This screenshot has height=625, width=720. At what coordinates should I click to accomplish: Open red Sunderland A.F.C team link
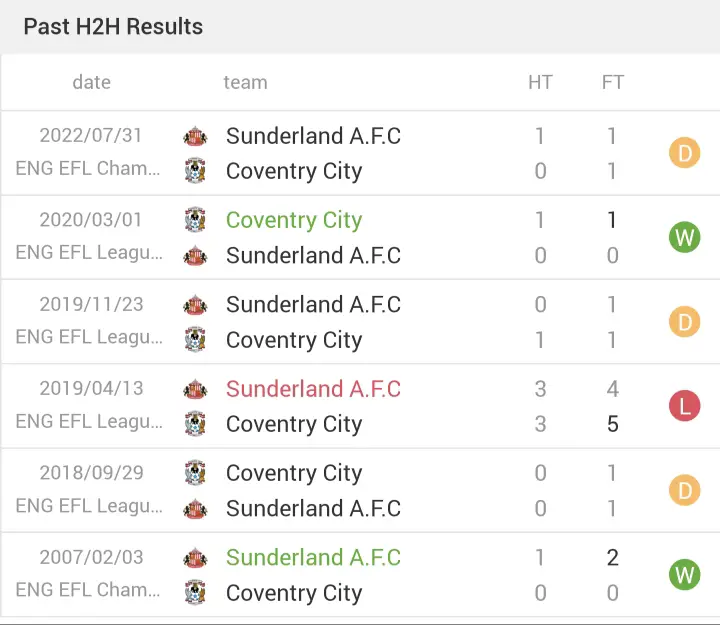click(313, 389)
